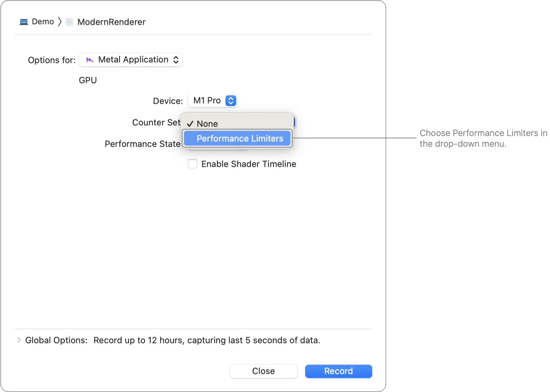This screenshot has width=550, height=392.
Task: Click the Demo breadcrumb label
Action: tap(43, 21)
